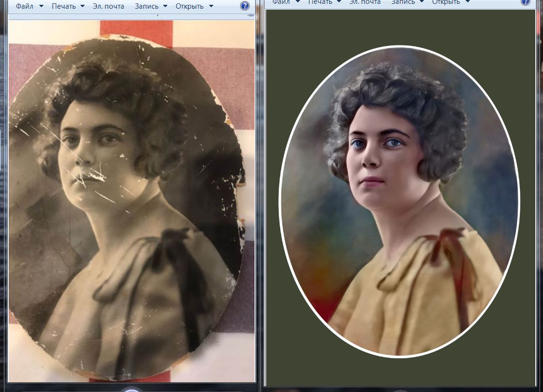Open the Запись dropdown in the left viewer window
The image size is (543, 392).
(151, 6)
